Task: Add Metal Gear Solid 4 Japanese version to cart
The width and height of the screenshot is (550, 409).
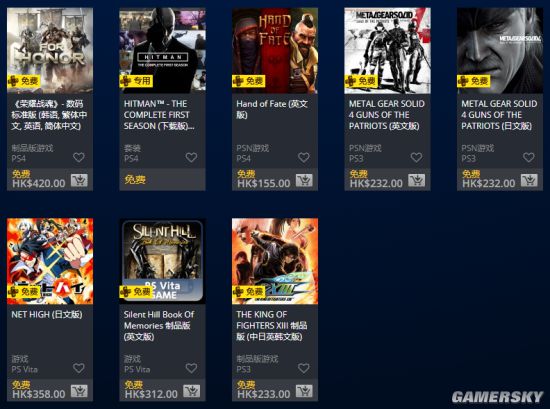Action: click(529, 180)
